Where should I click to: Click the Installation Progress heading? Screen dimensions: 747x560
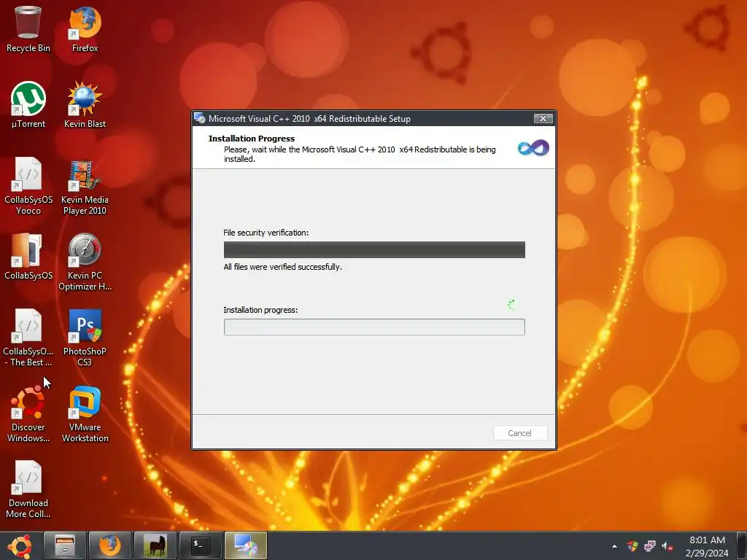pos(252,139)
